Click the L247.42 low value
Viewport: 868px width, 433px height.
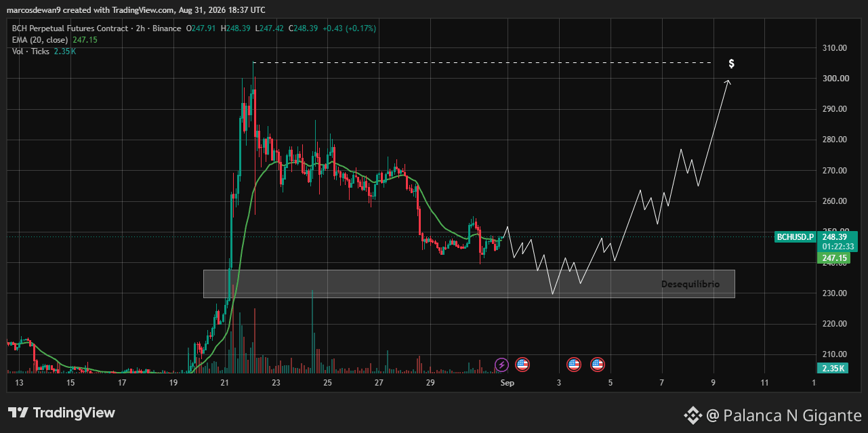click(x=270, y=28)
